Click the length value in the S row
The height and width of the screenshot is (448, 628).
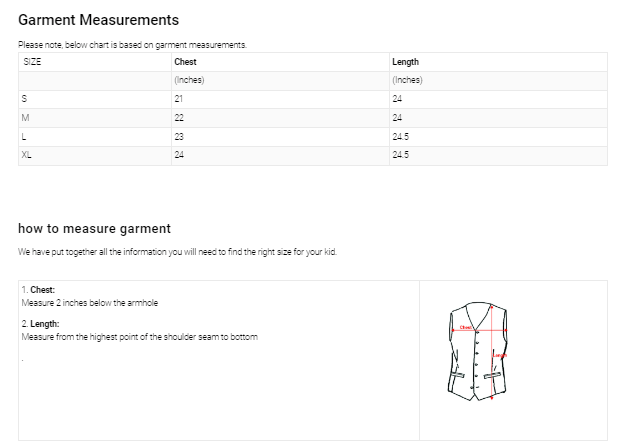pos(397,99)
